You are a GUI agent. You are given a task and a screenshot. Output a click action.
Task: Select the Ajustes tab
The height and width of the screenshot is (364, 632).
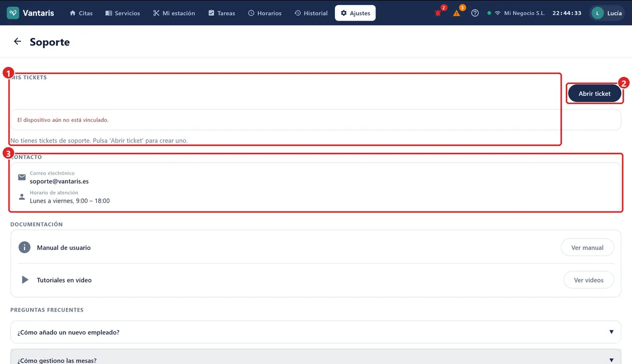(355, 13)
